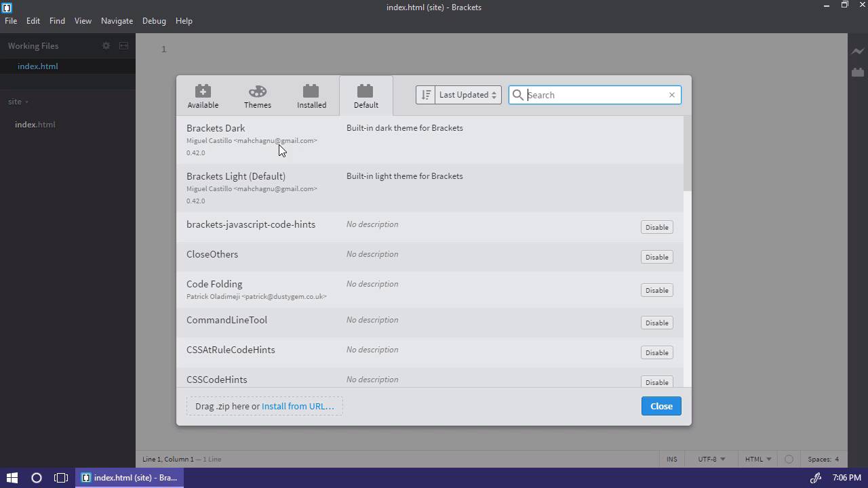Click mahchagnu@gmail.com under Brackets Dark
Viewport: 868px width, 488px height.
click(275, 140)
